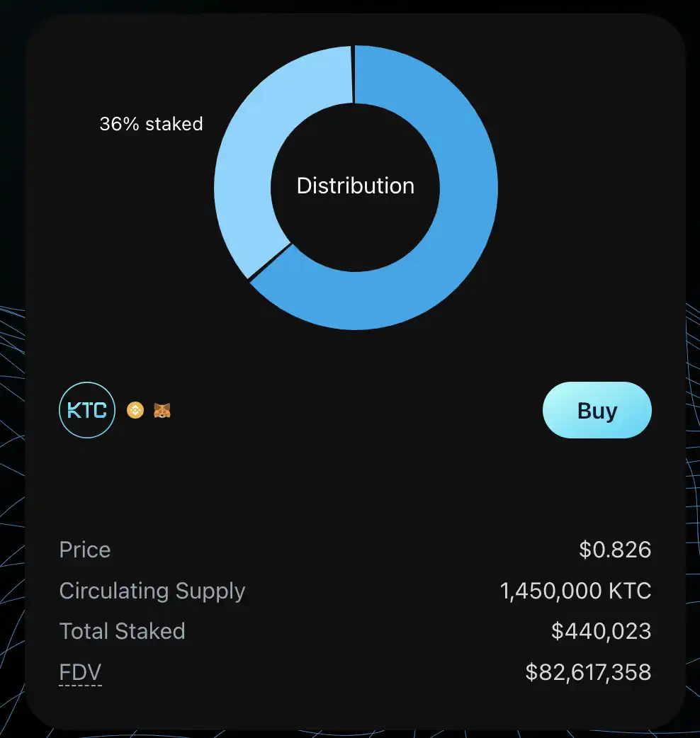
Task: Click the $440,023 total staked value
Action: (x=601, y=631)
